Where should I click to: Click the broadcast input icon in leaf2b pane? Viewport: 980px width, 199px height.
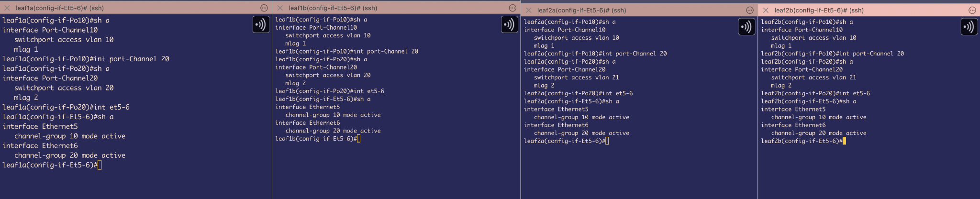pyautogui.click(x=969, y=27)
